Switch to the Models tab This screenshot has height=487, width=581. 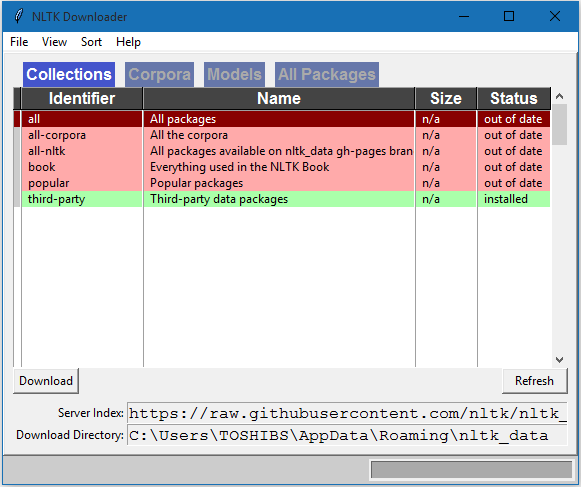point(234,74)
